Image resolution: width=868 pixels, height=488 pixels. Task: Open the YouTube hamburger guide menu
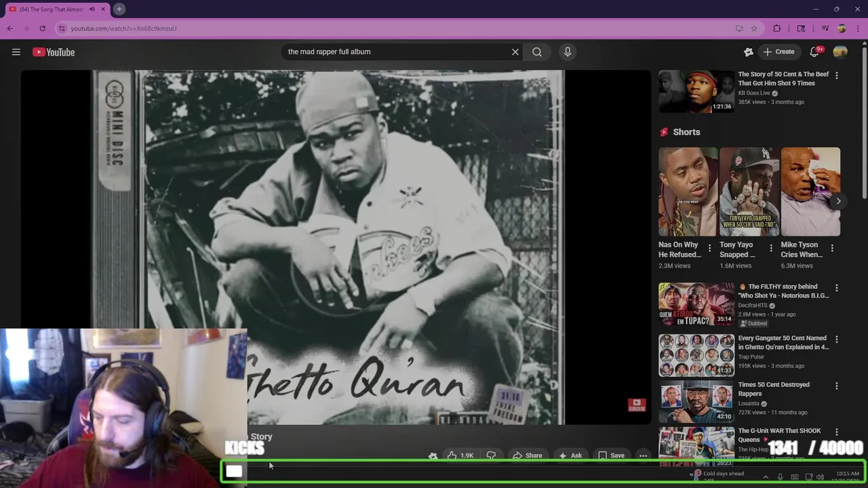pyautogui.click(x=16, y=52)
